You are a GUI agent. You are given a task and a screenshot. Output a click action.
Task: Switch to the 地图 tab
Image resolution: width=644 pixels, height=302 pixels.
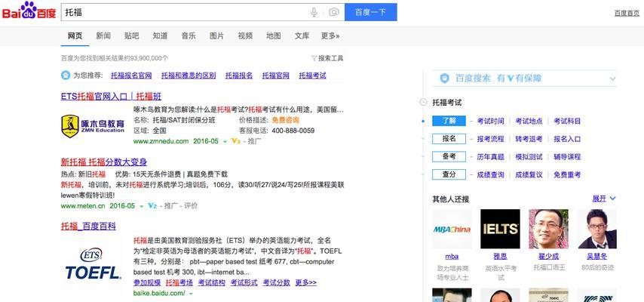274,36
